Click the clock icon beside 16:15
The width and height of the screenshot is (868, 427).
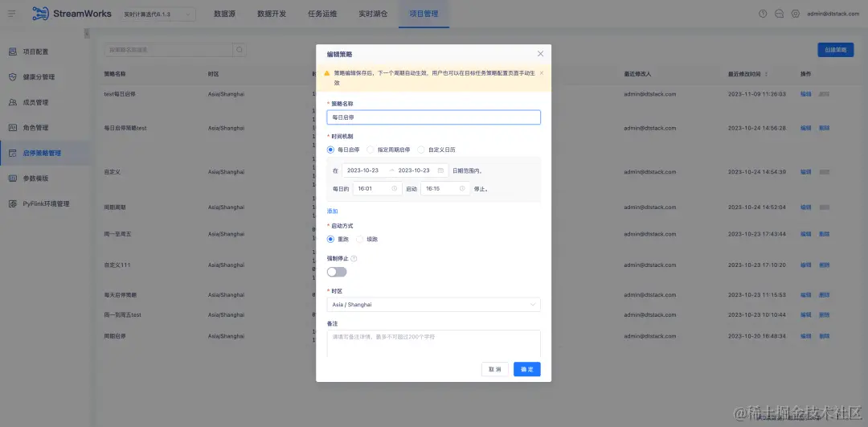tap(461, 189)
